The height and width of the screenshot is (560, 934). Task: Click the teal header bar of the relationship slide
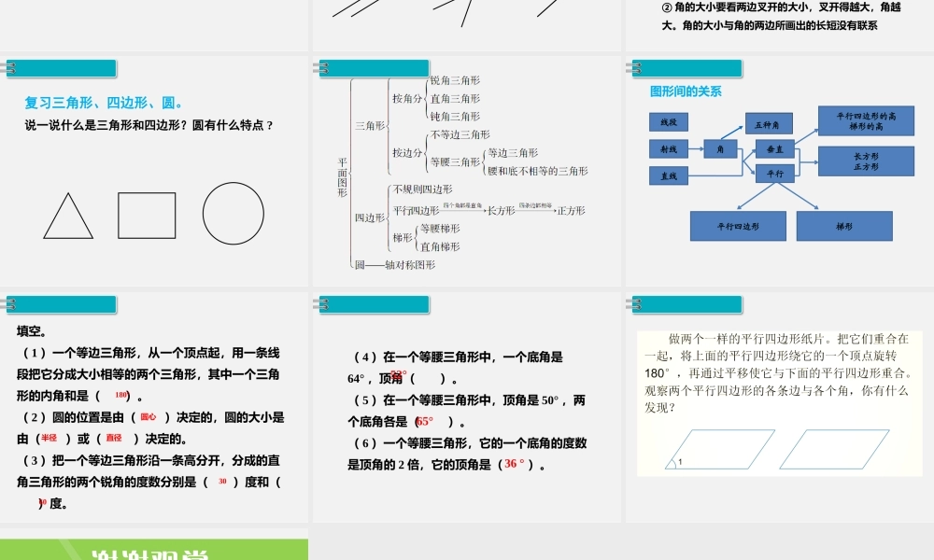click(x=686, y=67)
